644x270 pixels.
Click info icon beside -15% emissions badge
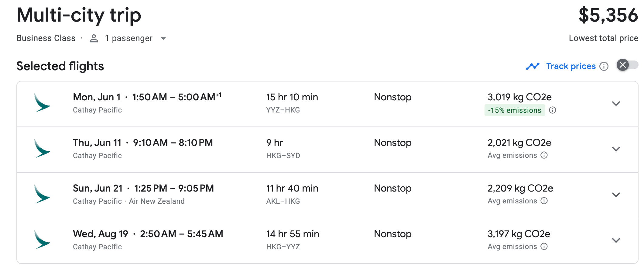click(x=553, y=110)
